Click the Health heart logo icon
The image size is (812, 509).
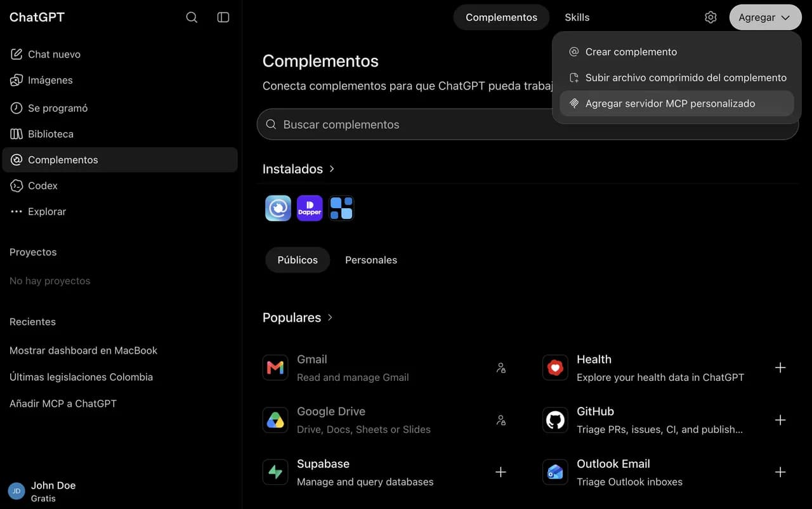(x=555, y=367)
